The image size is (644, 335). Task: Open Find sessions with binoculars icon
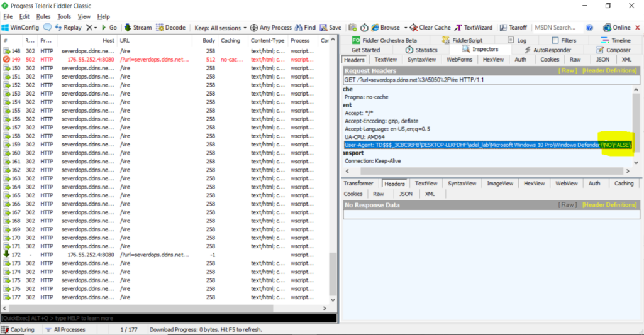click(305, 28)
